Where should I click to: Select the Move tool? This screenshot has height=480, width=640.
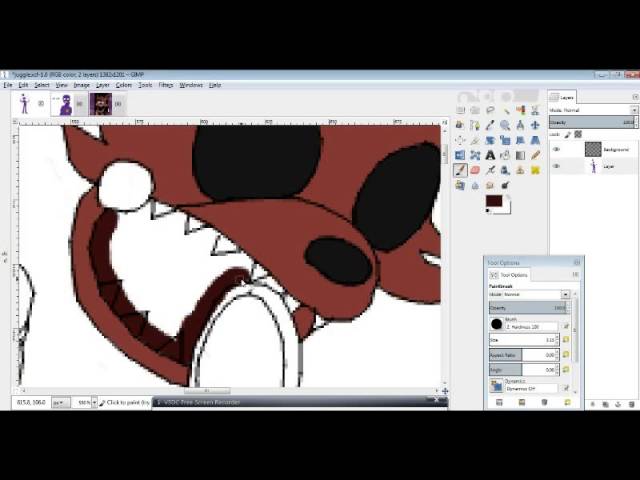536,125
